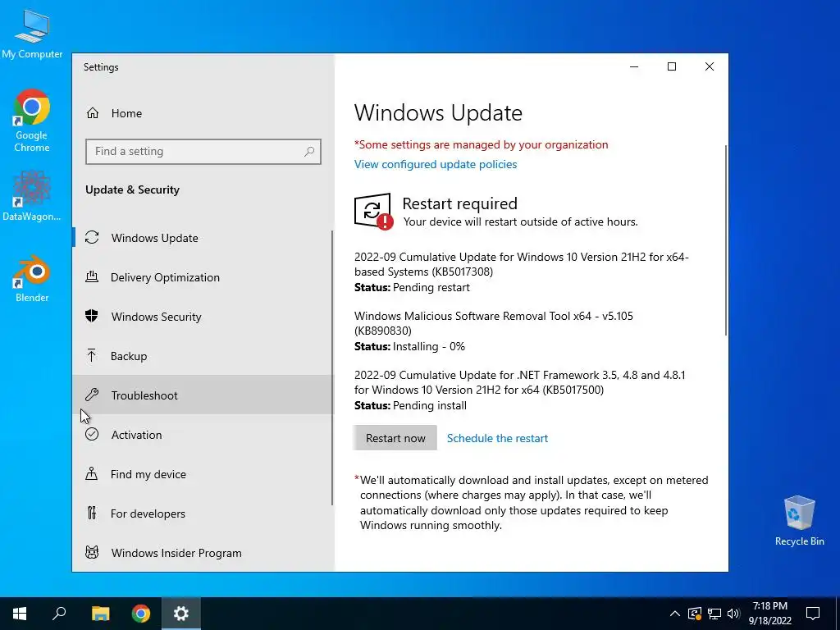The height and width of the screenshot is (630, 840).
Task: Click 'Status: Pending restart' text
Action: pyautogui.click(x=412, y=288)
